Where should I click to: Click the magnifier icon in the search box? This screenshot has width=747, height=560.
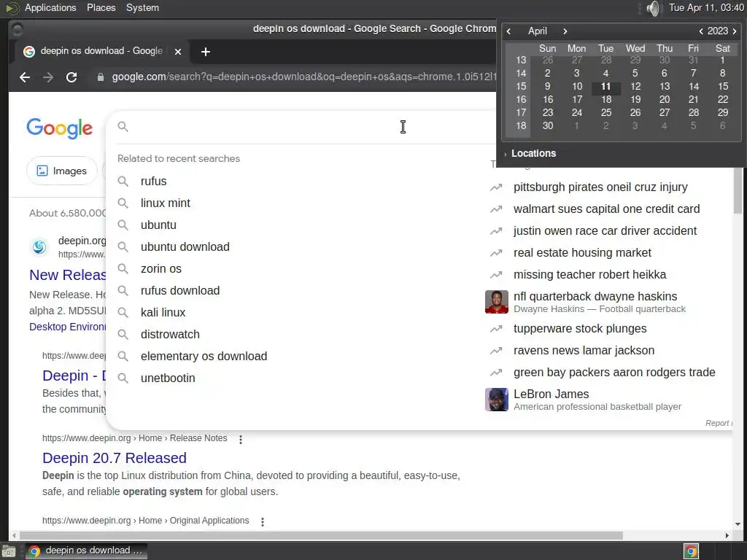123,127
